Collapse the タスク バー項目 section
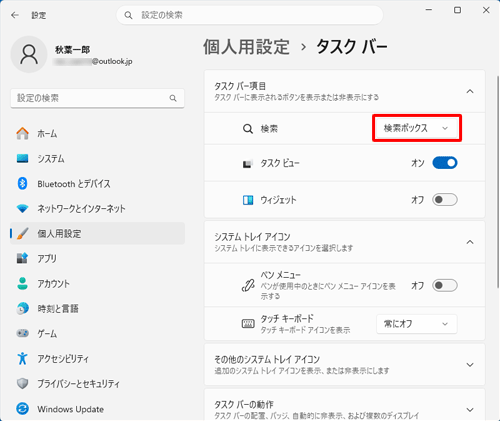The height and width of the screenshot is (421, 500). tap(470, 91)
